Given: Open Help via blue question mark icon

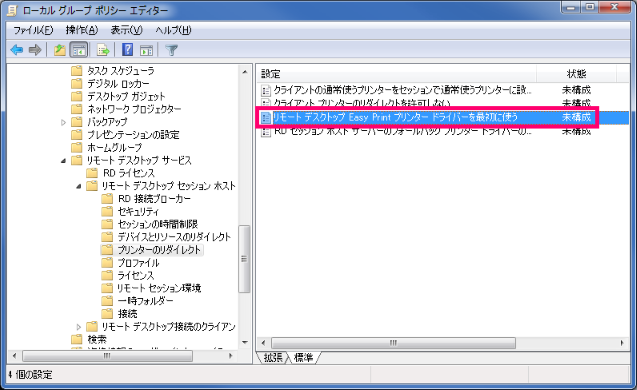Looking at the screenshot, I should (128, 50).
